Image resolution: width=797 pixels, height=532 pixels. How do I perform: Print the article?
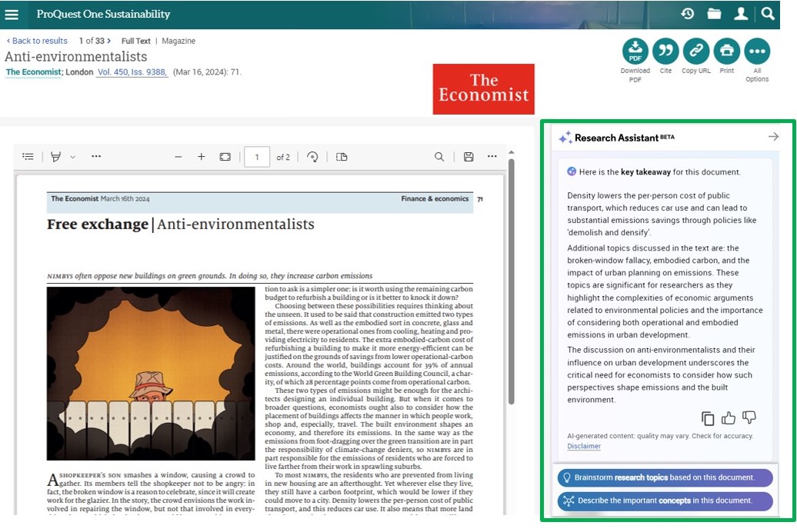[726, 51]
